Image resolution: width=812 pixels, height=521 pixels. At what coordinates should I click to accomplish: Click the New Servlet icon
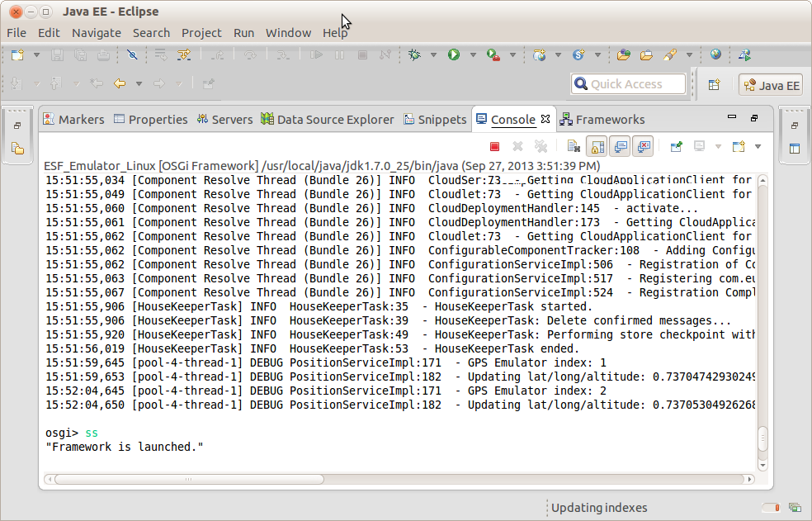pos(578,55)
